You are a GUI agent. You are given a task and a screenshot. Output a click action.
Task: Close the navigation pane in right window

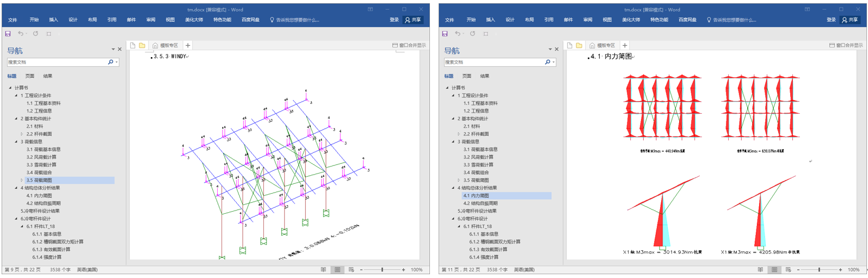coord(557,50)
